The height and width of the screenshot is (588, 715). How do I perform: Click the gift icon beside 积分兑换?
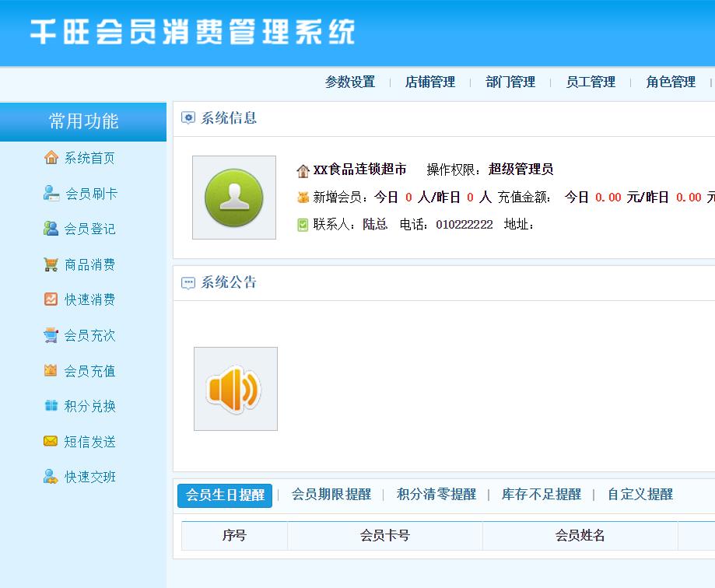51,405
